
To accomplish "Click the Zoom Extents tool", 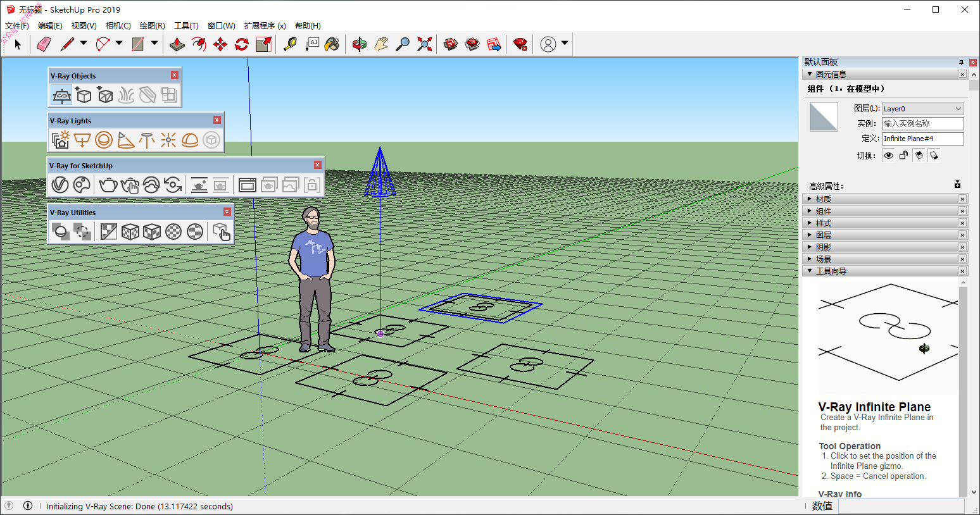I will point(425,44).
